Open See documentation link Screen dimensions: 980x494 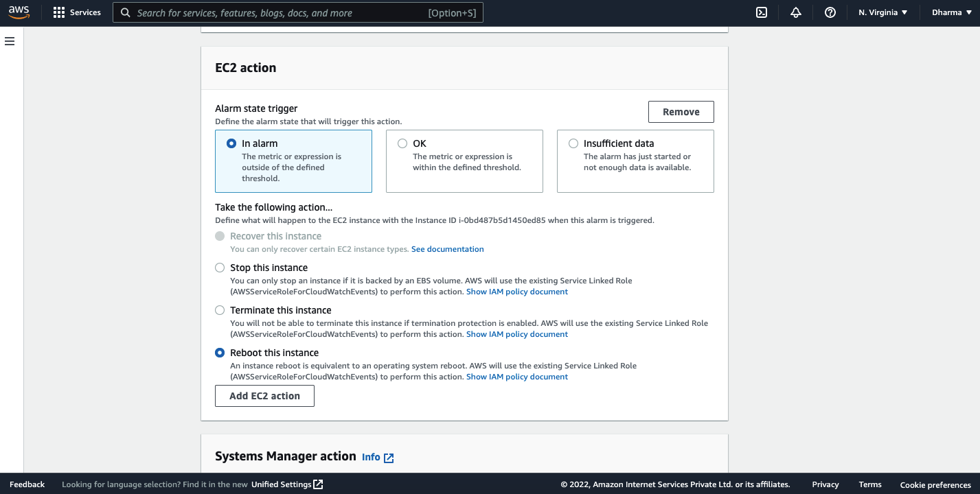pyautogui.click(x=448, y=249)
